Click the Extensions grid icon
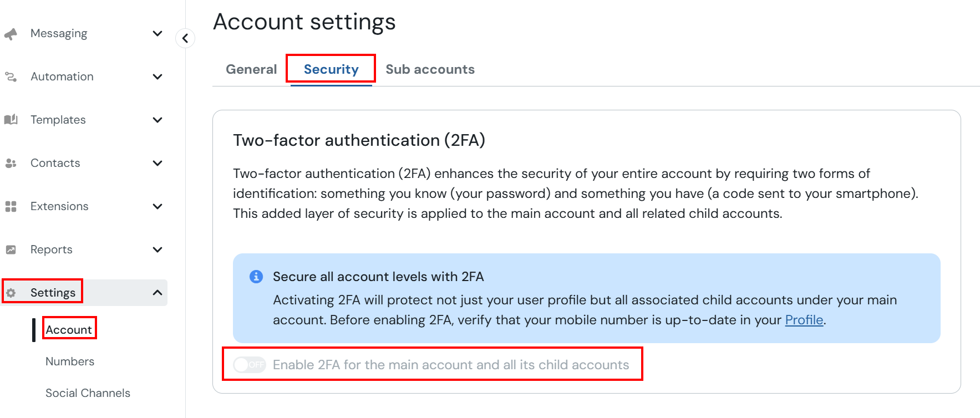 [x=11, y=206]
